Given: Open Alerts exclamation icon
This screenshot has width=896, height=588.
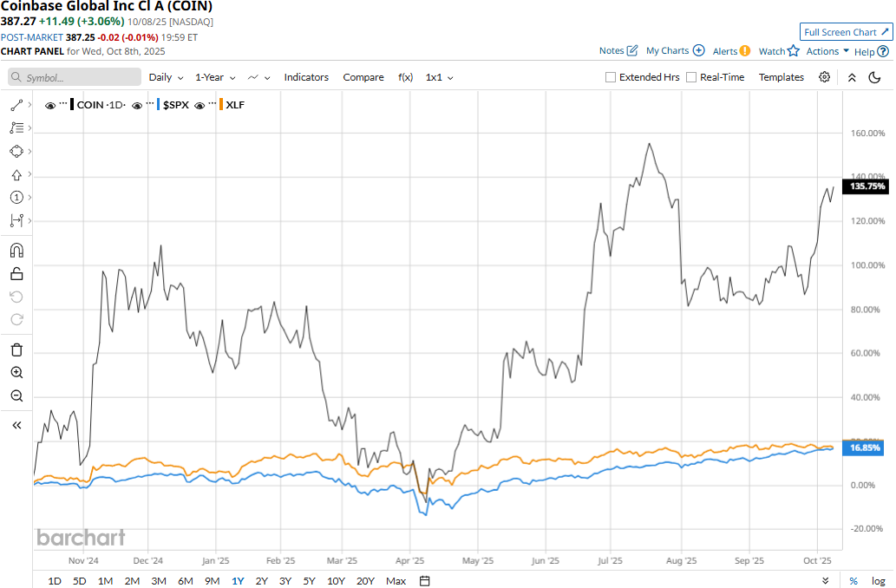Looking at the screenshot, I should pos(744,51).
